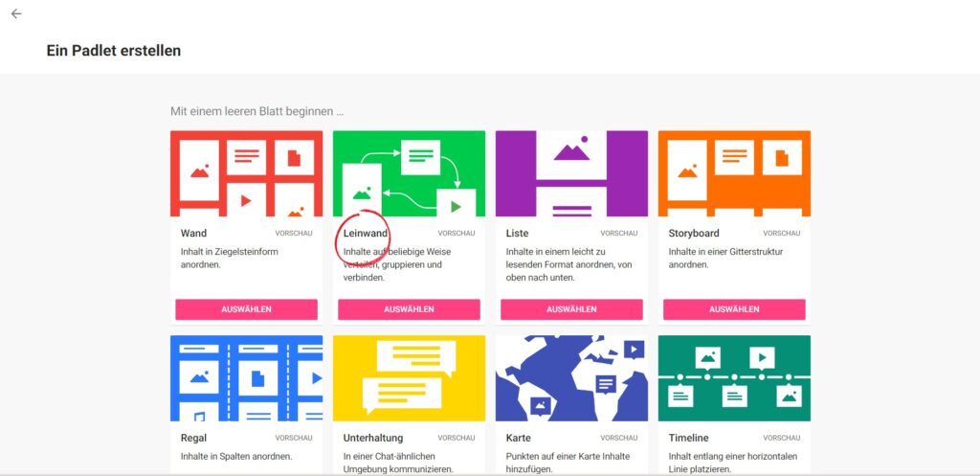The image size is (980, 476).
Task: Click description 'Inhalt in Ziegelsteinform anordnen.'
Action: [x=230, y=259]
